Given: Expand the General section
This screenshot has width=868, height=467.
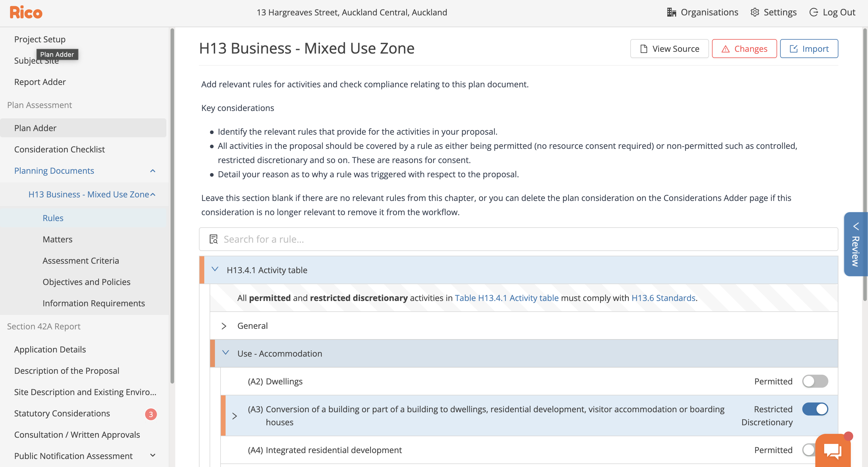Looking at the screenshot, I should coord(224,326).
